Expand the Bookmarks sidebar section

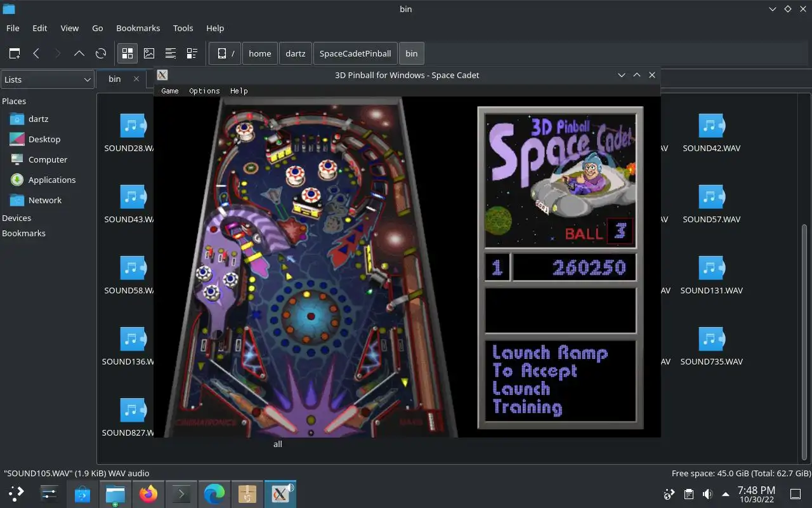(23, 233)
